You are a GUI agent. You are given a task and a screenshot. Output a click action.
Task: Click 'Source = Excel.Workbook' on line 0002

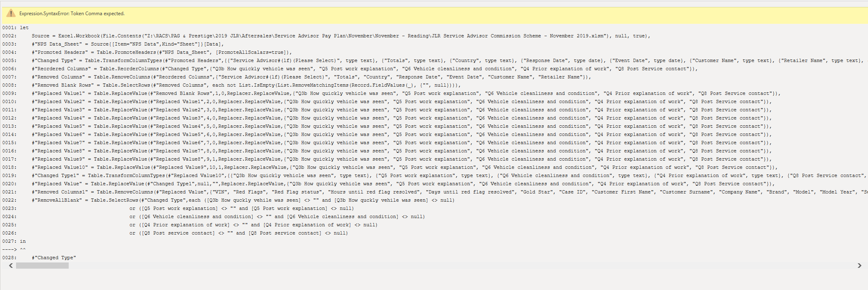coord(66,36)
